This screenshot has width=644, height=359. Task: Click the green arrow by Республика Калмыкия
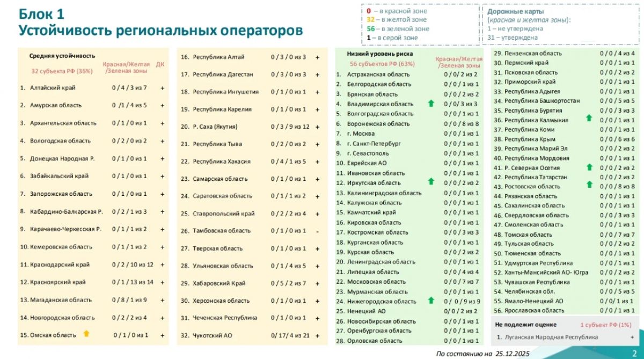(589, 118)
